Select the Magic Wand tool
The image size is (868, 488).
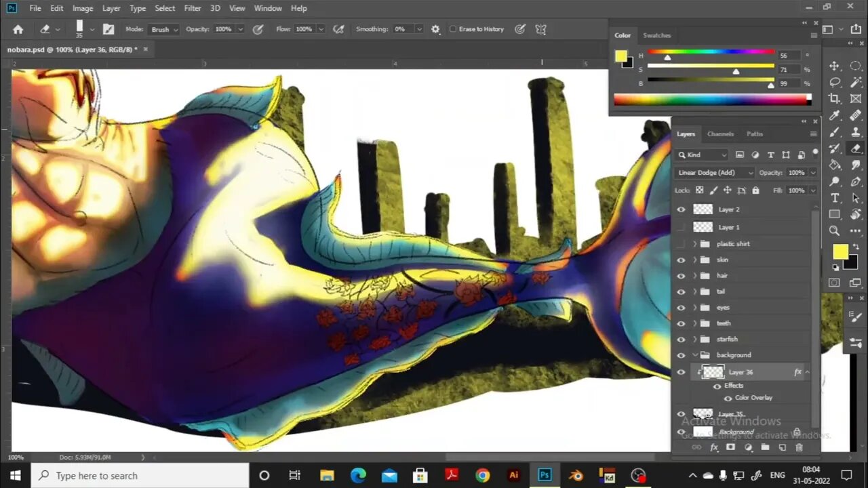(x=856, y=83)
